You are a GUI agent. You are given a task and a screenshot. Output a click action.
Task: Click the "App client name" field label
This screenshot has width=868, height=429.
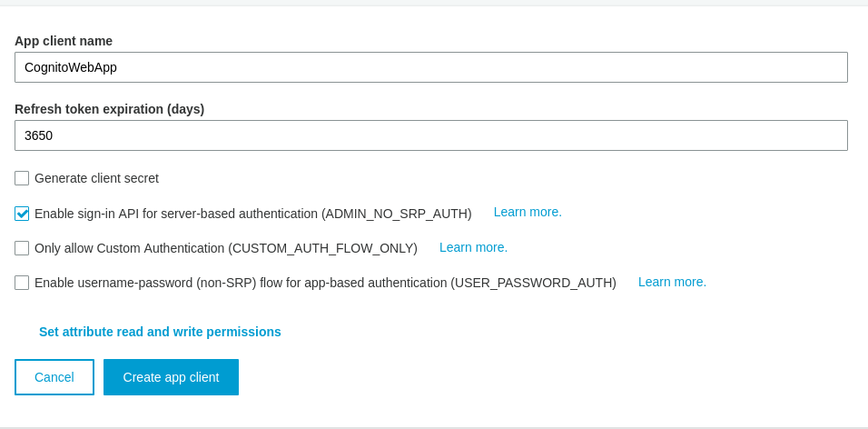coord(64,41)
